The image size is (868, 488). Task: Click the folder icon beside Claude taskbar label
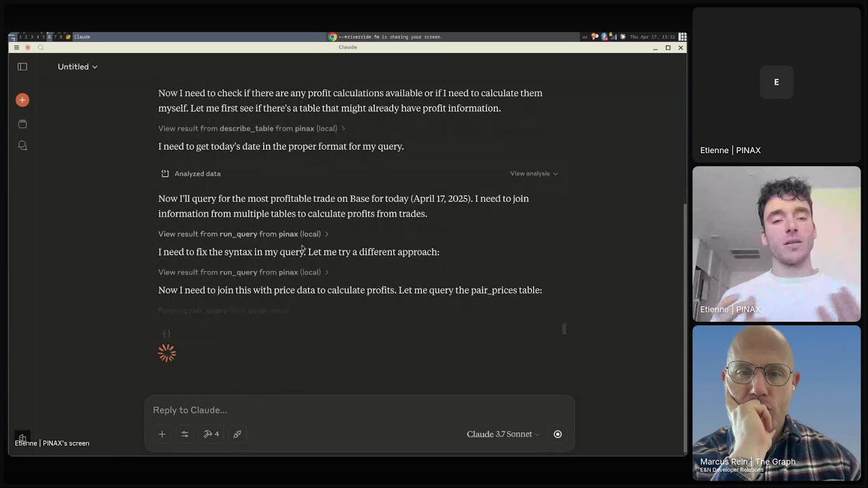coord(68,37)
